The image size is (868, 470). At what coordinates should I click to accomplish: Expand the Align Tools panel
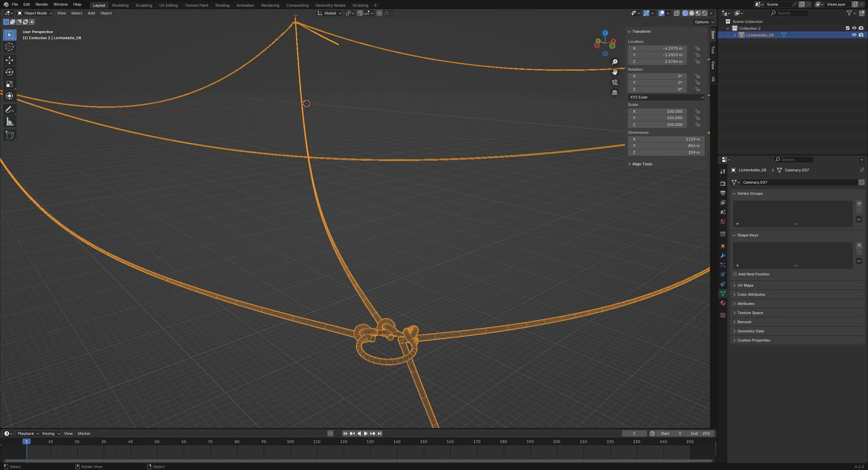642,164
